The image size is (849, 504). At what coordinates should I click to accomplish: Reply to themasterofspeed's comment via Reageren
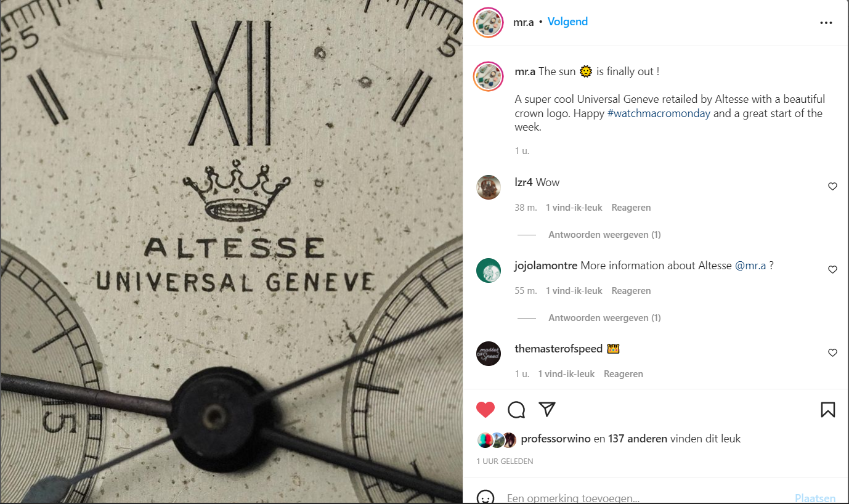pos(624,374)
